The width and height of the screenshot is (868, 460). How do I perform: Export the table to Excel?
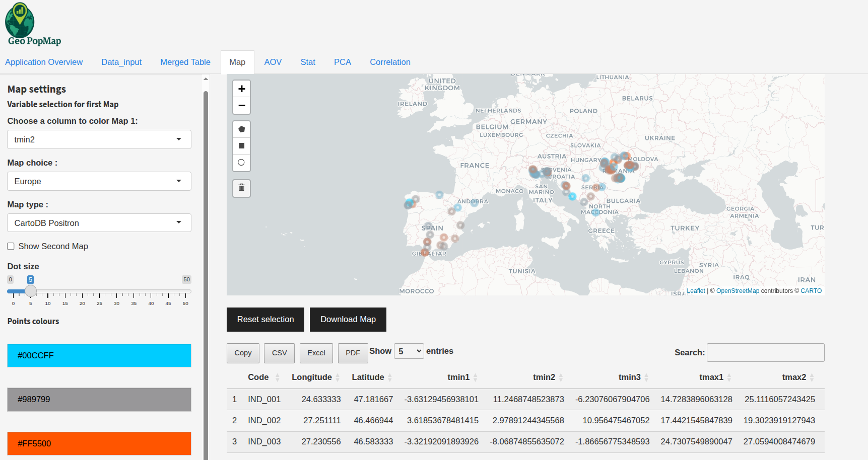[316, 353]
